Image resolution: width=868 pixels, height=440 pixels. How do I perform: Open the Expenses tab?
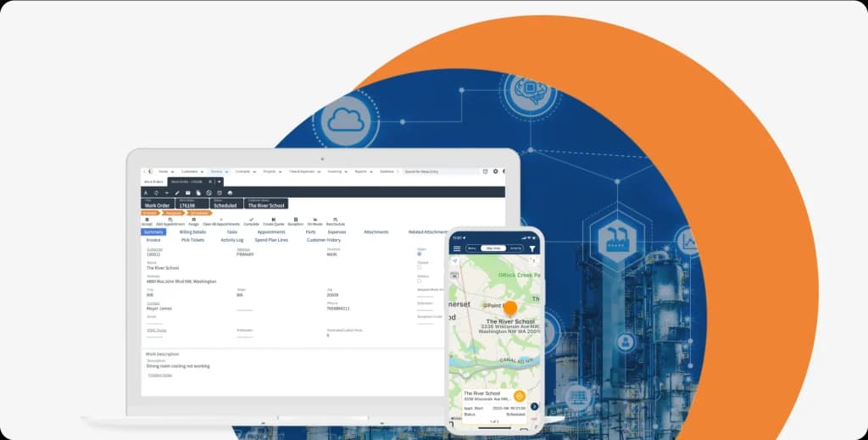click(337, 232)
